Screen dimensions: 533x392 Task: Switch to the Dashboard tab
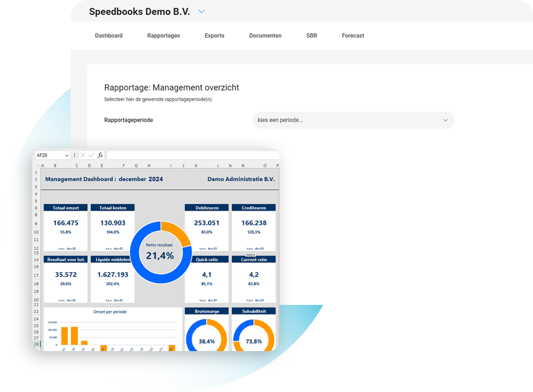(x=108, y=35)
